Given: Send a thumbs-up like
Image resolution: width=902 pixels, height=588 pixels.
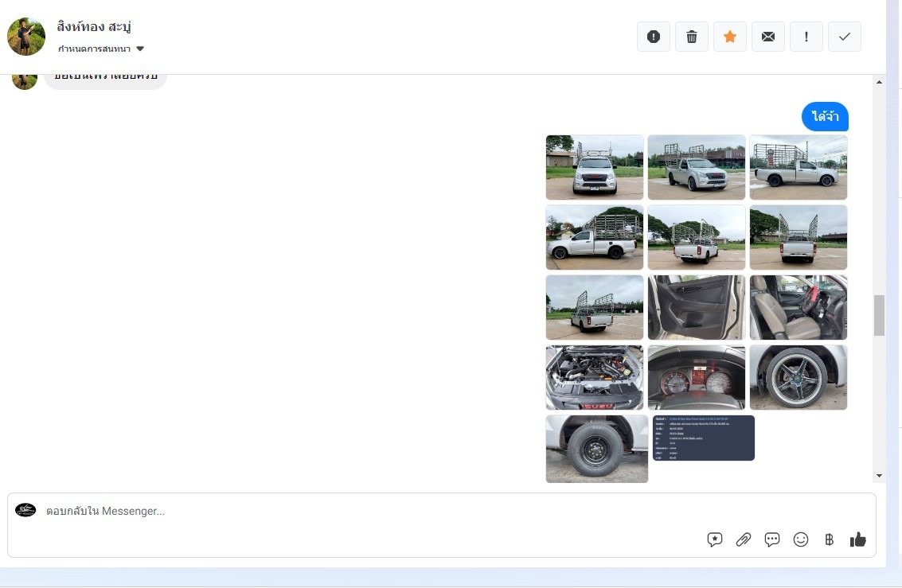Looking at the screenshot, I should pyautogui.click(x=857, y=539).
